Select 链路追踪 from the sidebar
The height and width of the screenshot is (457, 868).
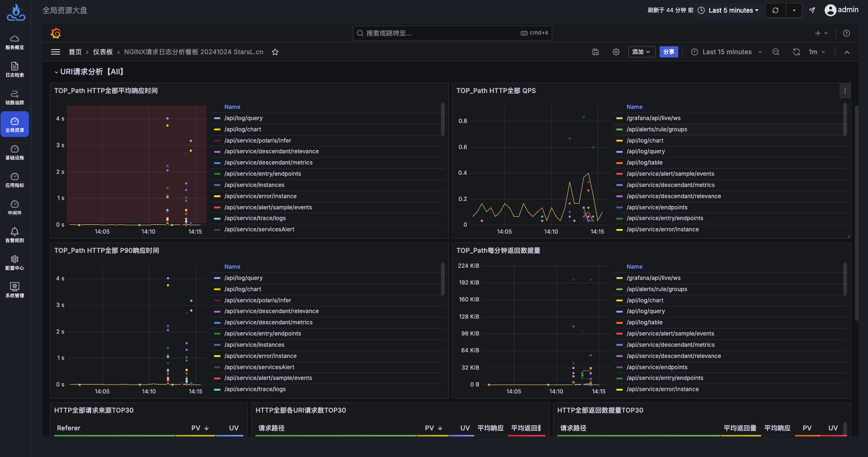tap(14, 97)
